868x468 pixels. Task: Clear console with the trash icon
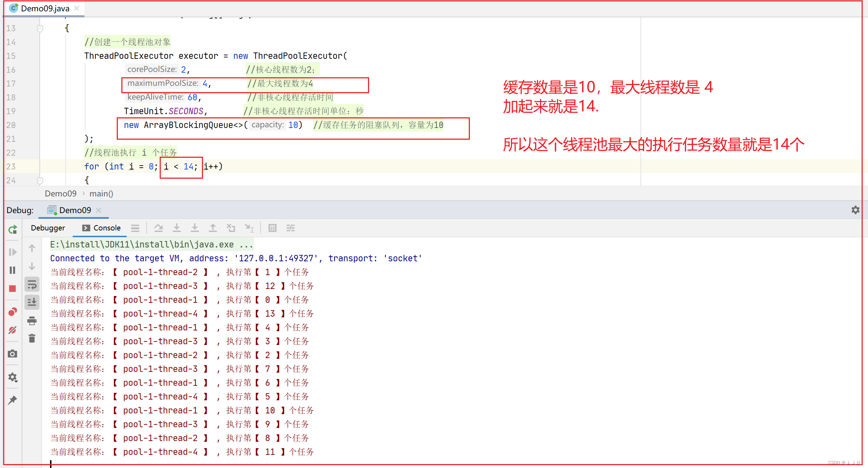coord(32,339)
